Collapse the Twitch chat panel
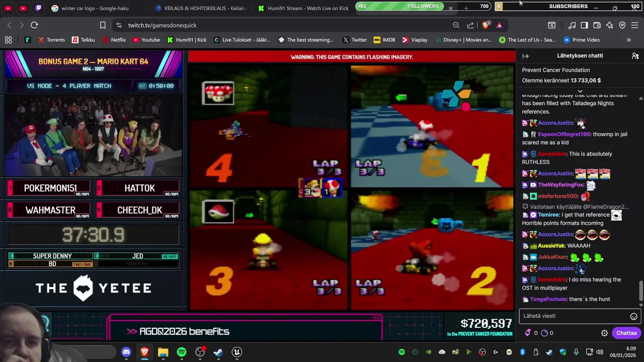644x362 pixels. tap(525, 56)
